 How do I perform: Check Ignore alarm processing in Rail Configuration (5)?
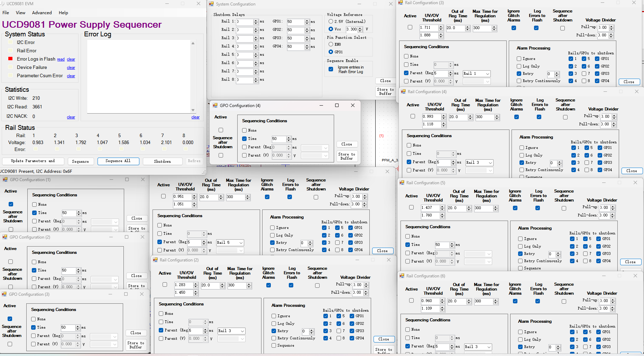coord(521,239)
